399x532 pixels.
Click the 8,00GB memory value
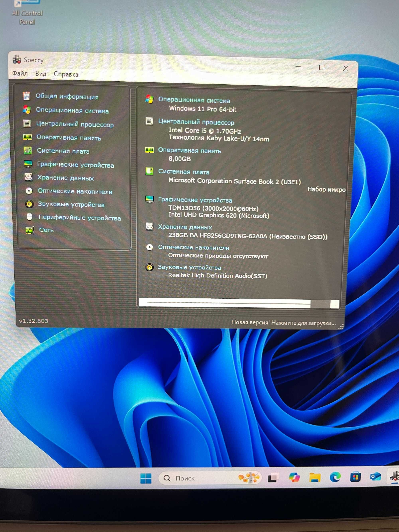pos(179,159)
